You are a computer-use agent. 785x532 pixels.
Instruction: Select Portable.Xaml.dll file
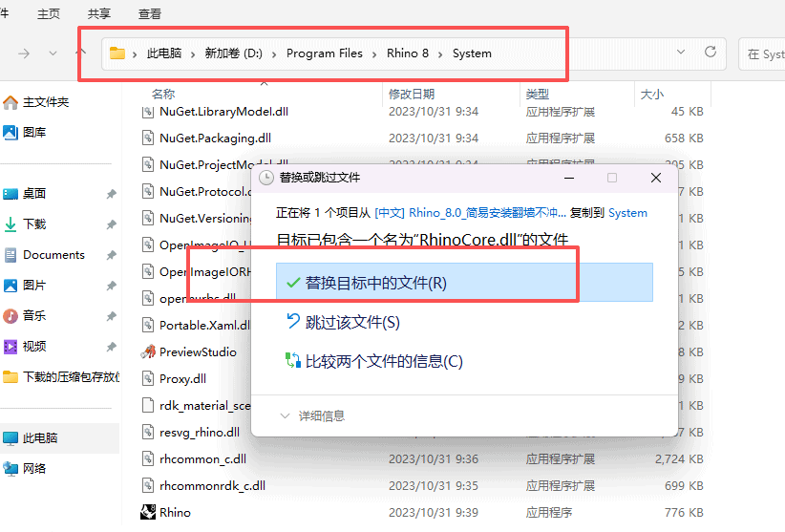204,326
